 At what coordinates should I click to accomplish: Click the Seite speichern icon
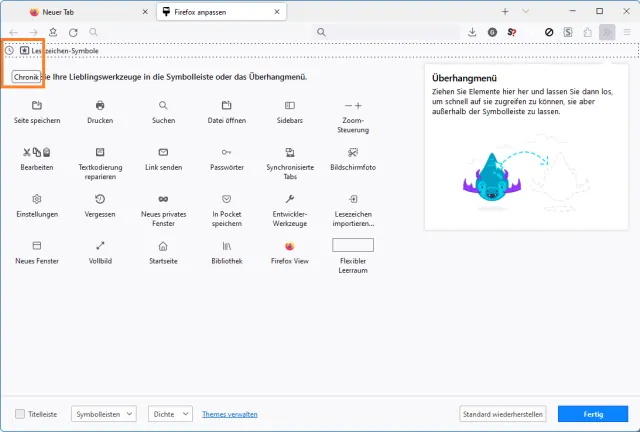coord(37,105)
